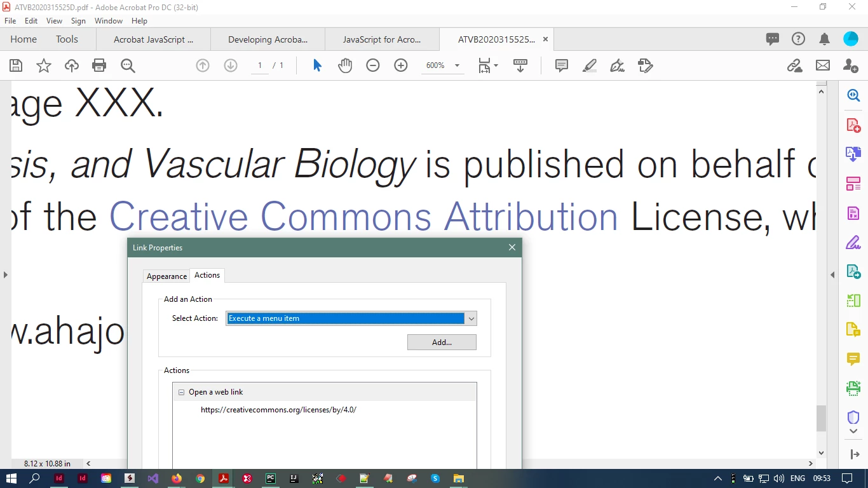Activate the Highlight text pen tool
Image resolution: width=868 pixels, height=488 pixels.
590,65
